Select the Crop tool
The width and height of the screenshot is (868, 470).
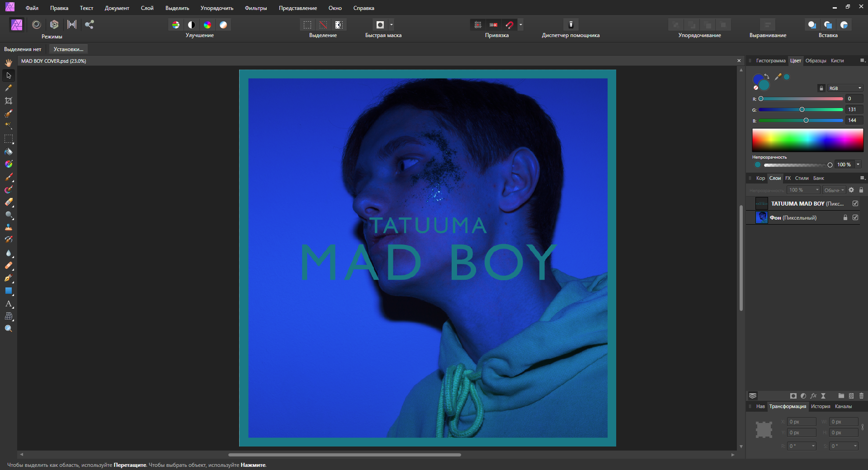pyautogui.click(x=9, y=101)
